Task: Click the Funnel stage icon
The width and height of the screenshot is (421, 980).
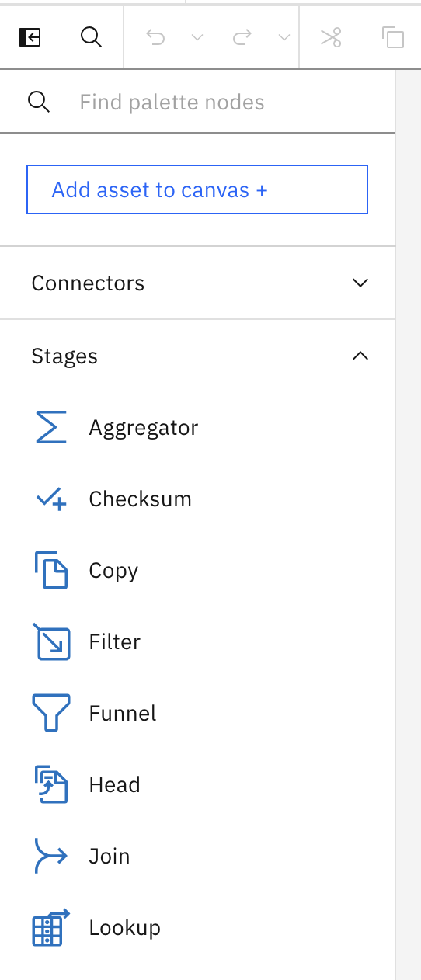Action: (x=51, y=713)
